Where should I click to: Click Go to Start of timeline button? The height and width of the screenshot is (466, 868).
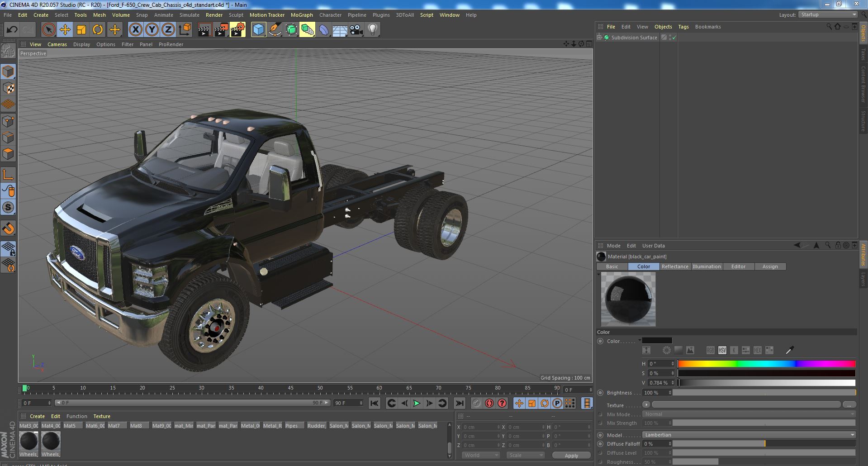(x=375, y=403)
